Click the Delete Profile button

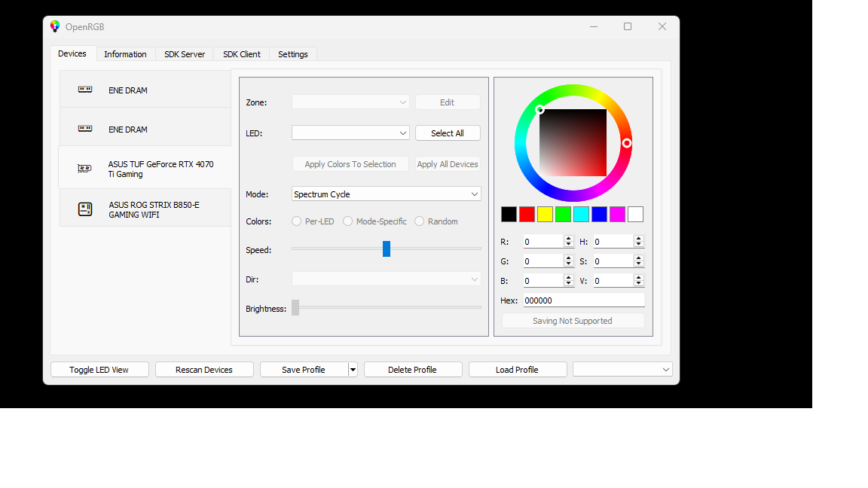[x=413, y=370]
